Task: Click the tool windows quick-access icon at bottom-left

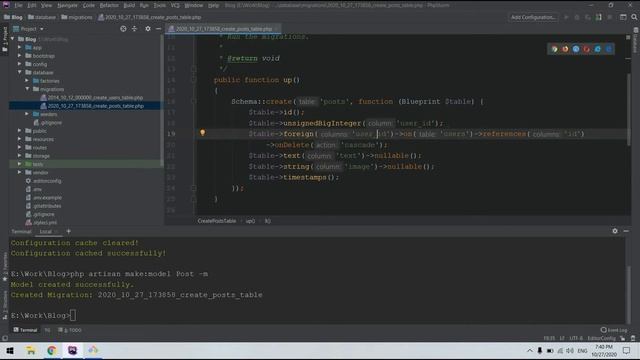Action: pyautogui.click(x=5, y=338)
